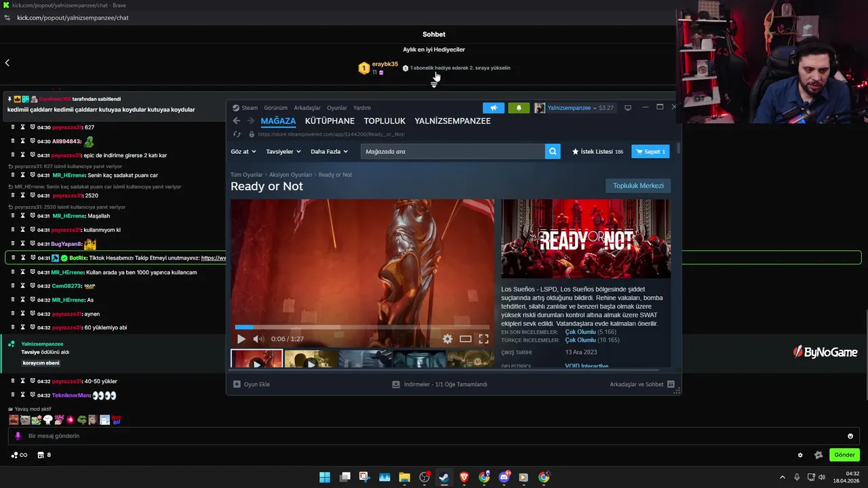Toggle theater mode on trailer
The image size is (868, 488).
465,339
